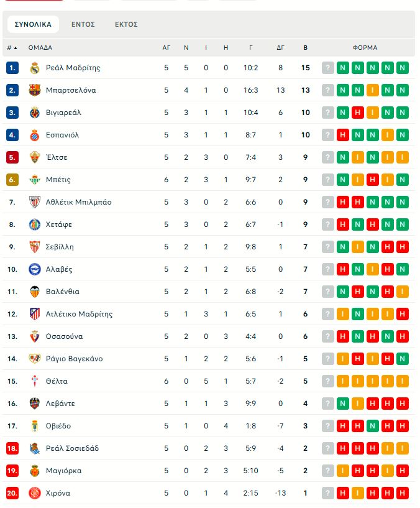
Task: Click the Barcelona club crest
Action: [x=35, y=90]
